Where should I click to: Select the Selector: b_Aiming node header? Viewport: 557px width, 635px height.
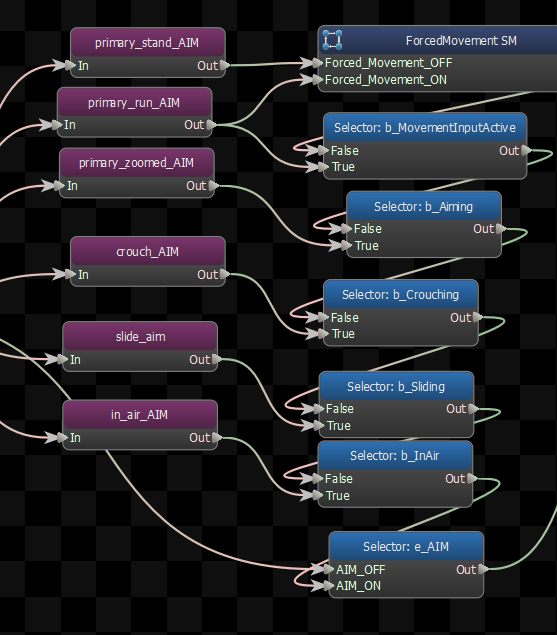pos(424,206)
